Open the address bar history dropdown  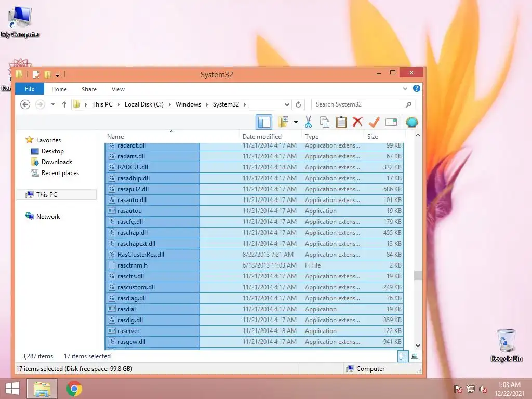[287, 104]
